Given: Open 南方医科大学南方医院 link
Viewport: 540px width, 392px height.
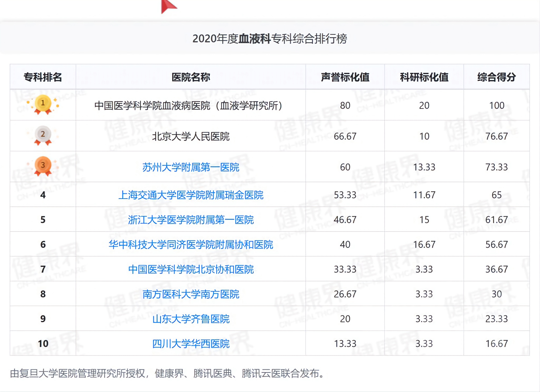Looking at the screenshot, I should pos(191,294).
